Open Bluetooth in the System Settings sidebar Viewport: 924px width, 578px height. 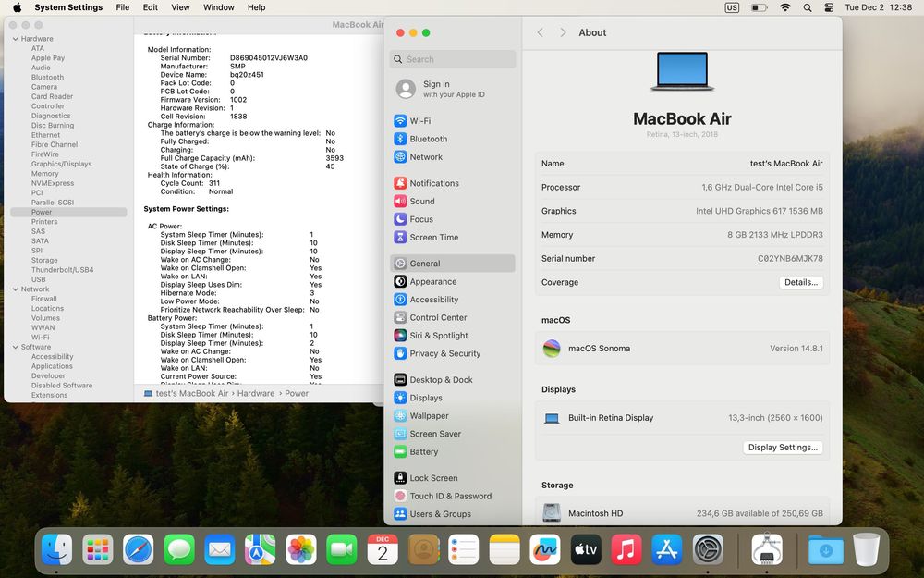(452, 140)
